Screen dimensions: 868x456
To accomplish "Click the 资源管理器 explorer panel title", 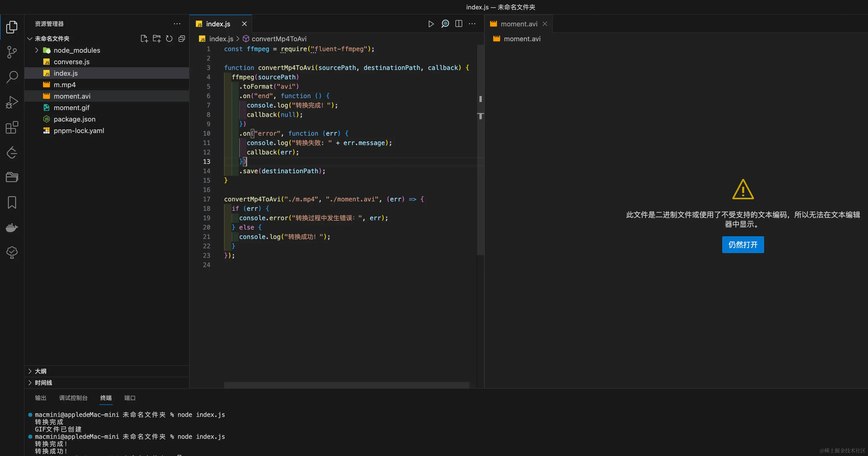I will click(49, 24).
